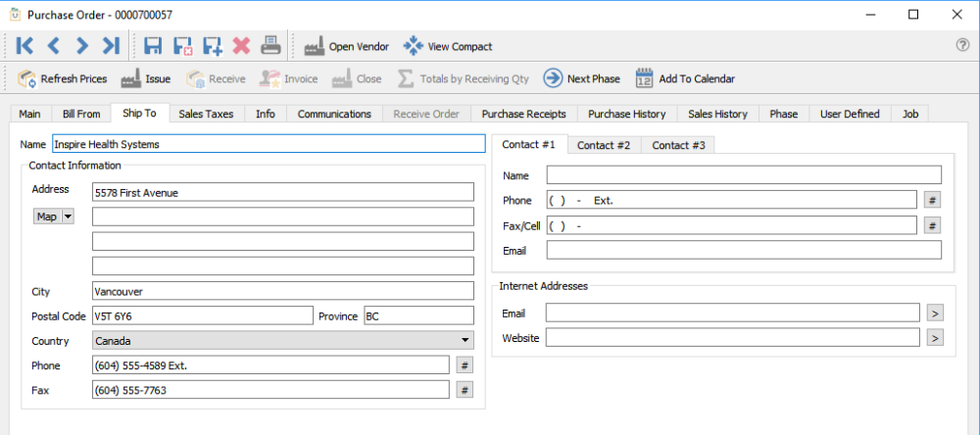Screen dimensions: 980x435
Task: Click the printer icon
Action: click(x=270, y=46)
